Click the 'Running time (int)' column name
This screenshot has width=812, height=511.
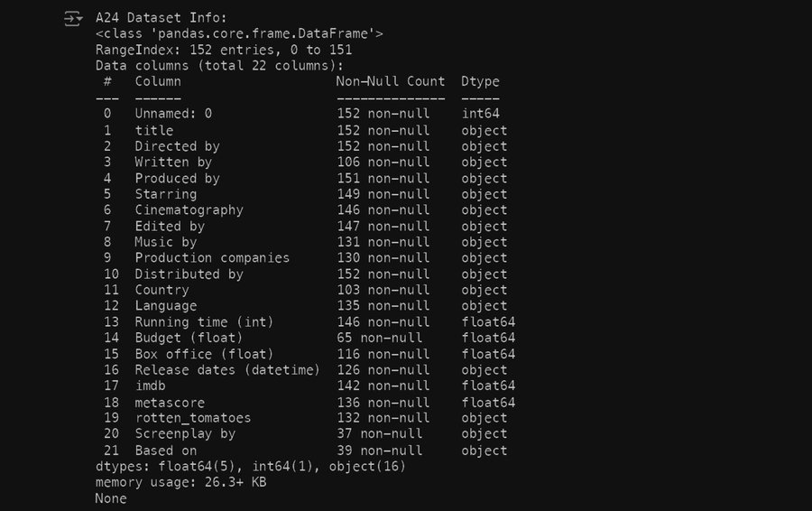(204, 322)
